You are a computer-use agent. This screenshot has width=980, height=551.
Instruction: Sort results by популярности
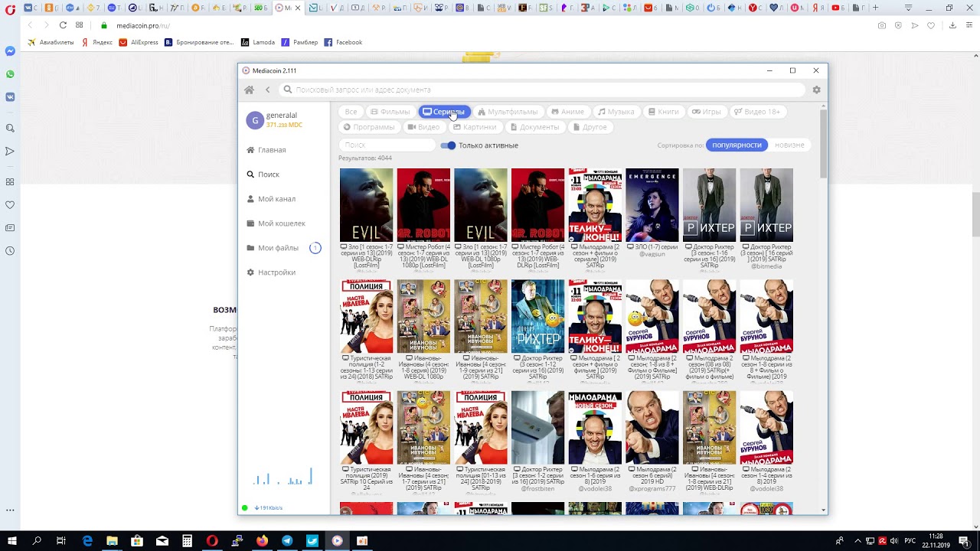(x=737, y=145)
